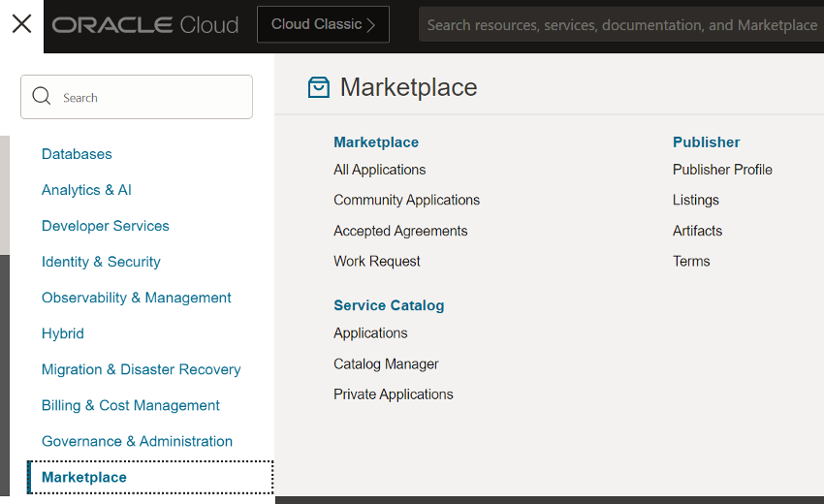Click the sidebar vertical scrollbar thumb
The width and height of the screenshot is (824, 504).
[x=5, y=195]
